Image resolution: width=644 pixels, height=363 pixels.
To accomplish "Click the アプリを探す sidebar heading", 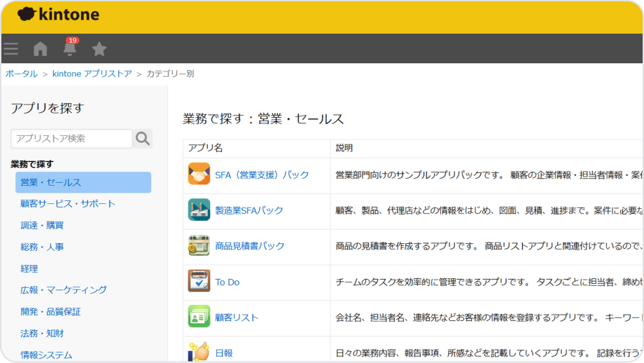I will pos(48,108).
